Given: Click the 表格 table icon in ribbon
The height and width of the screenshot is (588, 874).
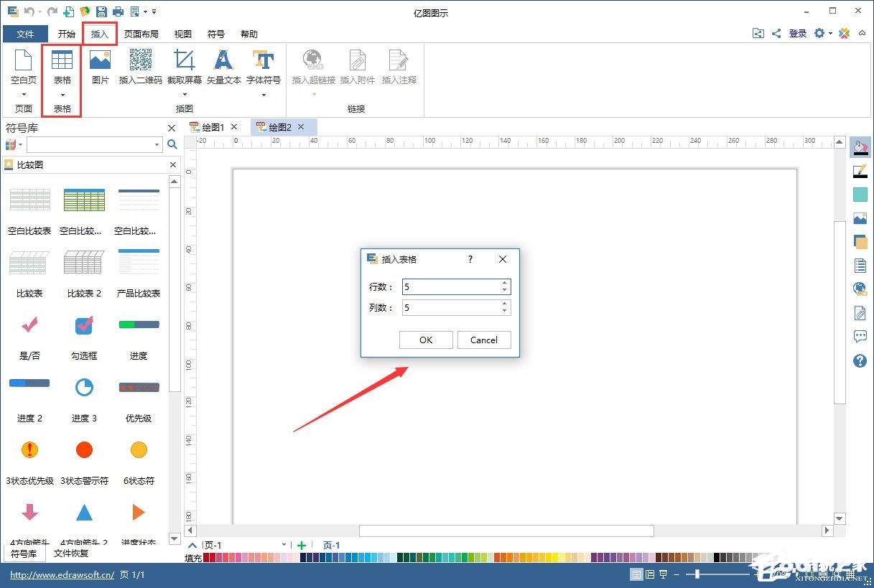Looking at the screenshot, I should [x=62, y=60].
